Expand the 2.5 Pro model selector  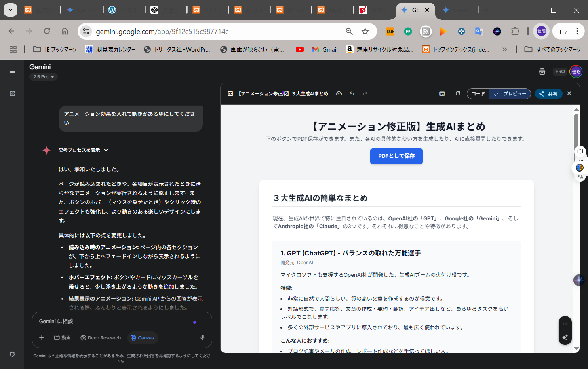44,77
